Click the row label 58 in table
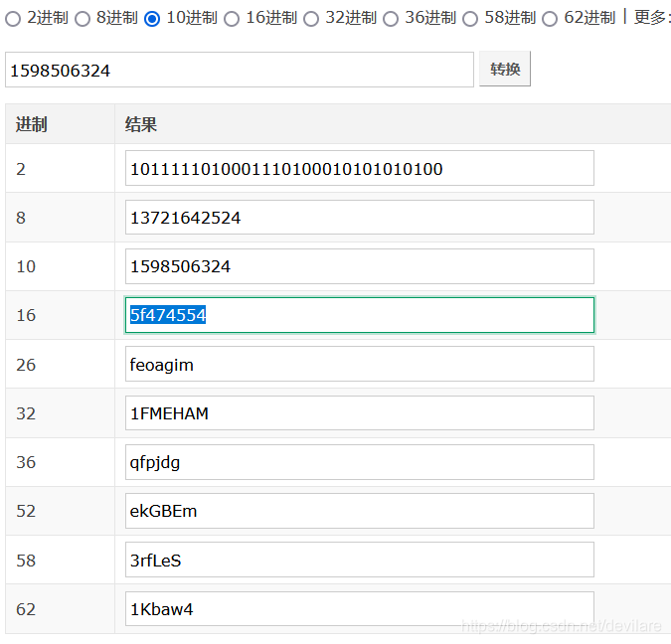Viewport: 671px width, 644px height. [26, 561]
